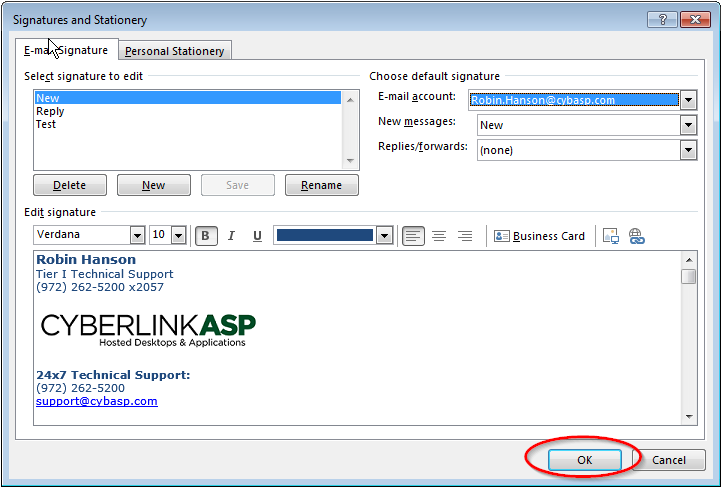
Task: Align signature text right
Action: pyautogui.click(x=465, y=236)
